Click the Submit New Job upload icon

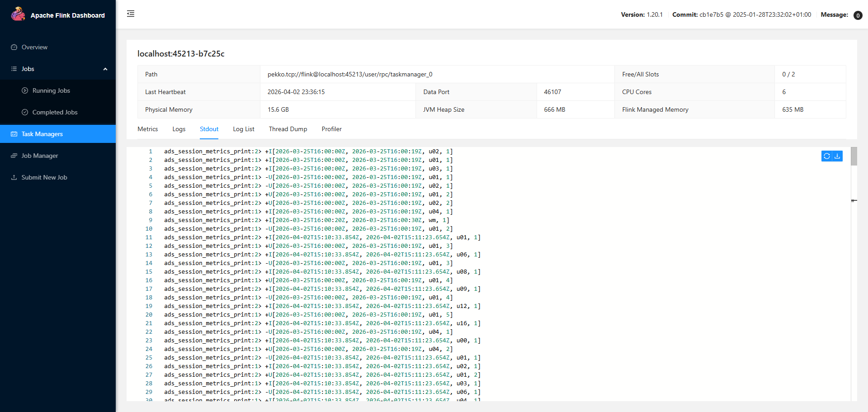point(14,177)
